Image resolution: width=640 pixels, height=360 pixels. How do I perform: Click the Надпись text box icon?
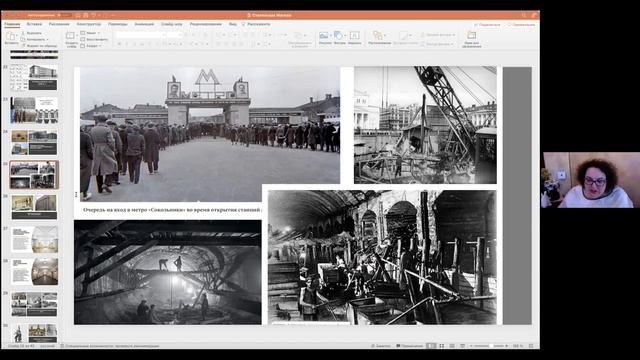[x=354, y=36]
